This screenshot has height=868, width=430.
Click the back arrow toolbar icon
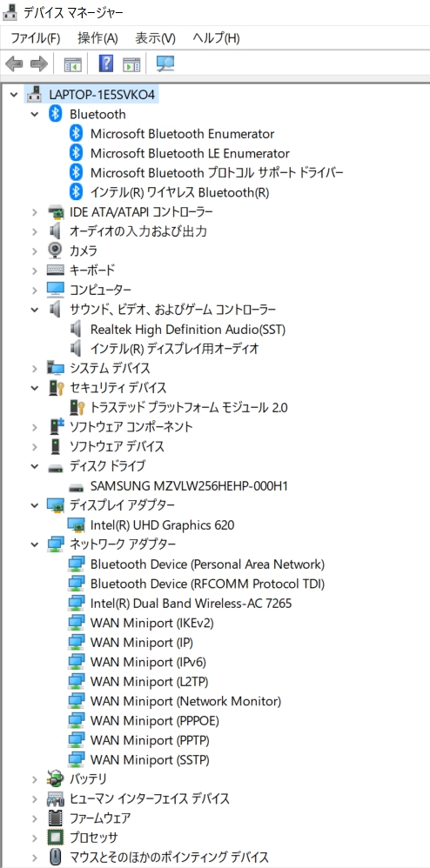[x=14, y=63]
